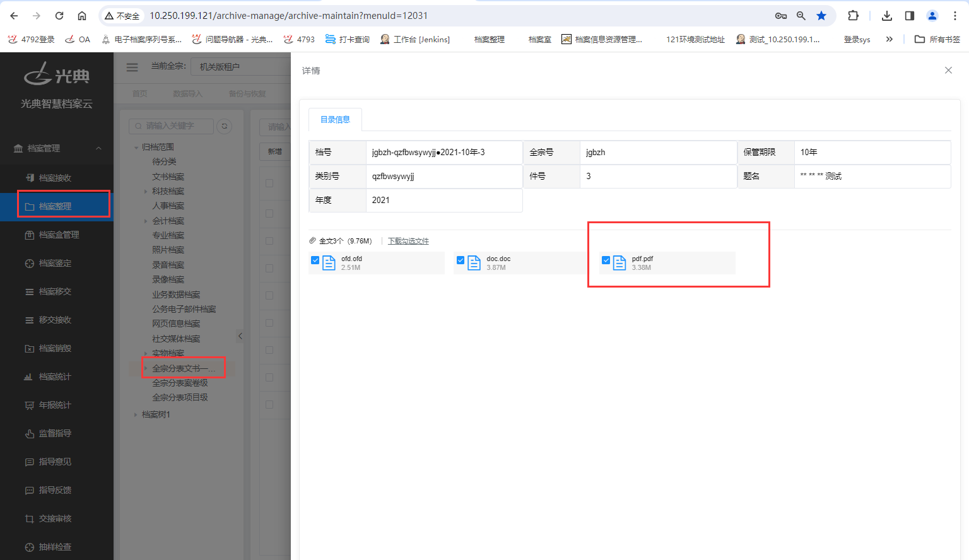Click the 新增 button
Viewport: 969px width, 560px height.
point(275,151)
